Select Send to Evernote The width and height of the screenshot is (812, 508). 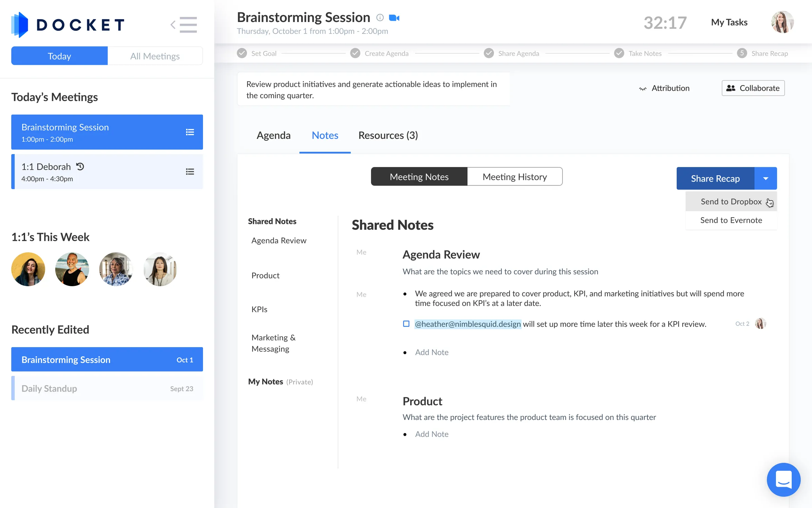731,220
